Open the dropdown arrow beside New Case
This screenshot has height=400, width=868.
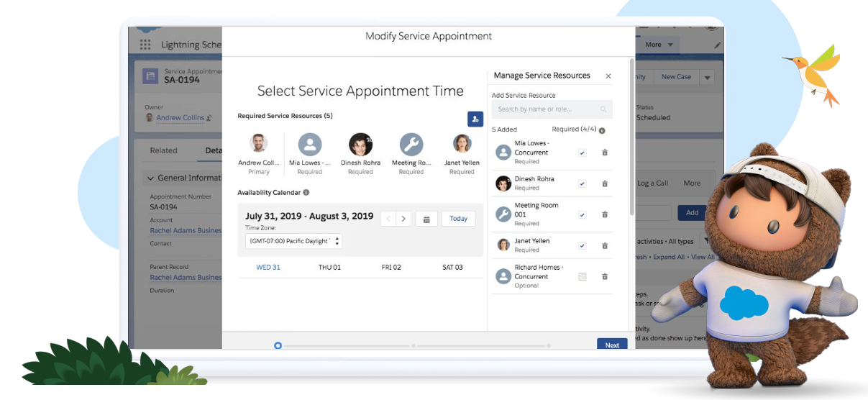pyautogui.click(x=707, y=77)
